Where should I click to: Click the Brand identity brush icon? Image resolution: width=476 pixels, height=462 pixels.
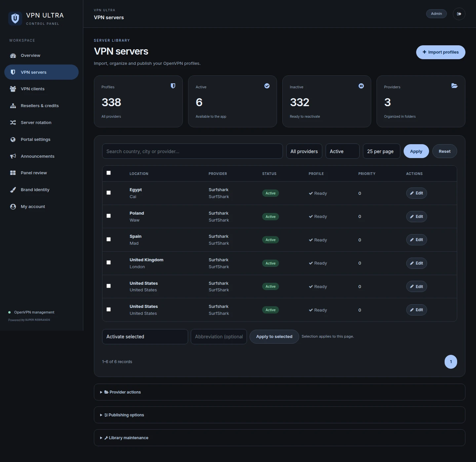(x=13, y=190)
